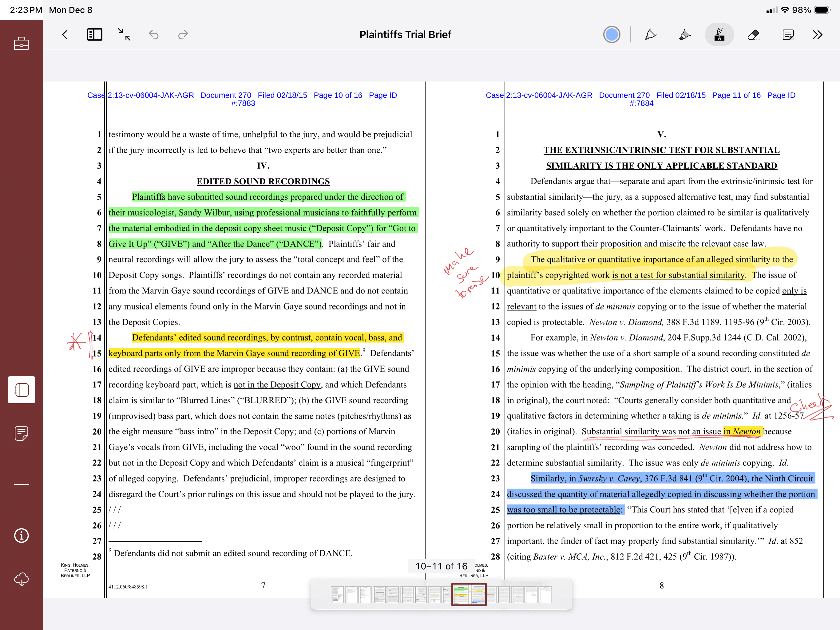Toggle the text highlight tool
The image size is (840, 630).
click(719, 34)
